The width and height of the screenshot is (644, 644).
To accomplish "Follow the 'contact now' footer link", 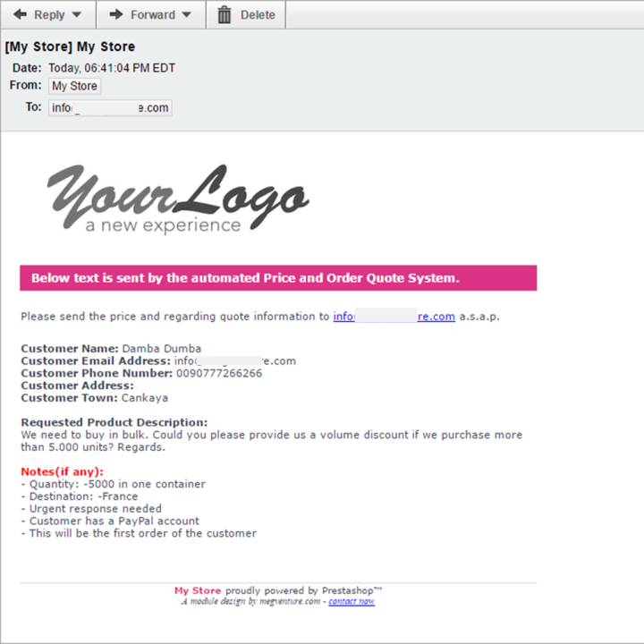I will pos(352,601).
